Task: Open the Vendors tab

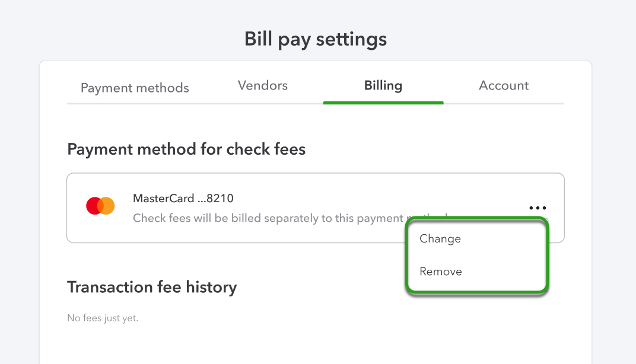Action: point(263,85)
